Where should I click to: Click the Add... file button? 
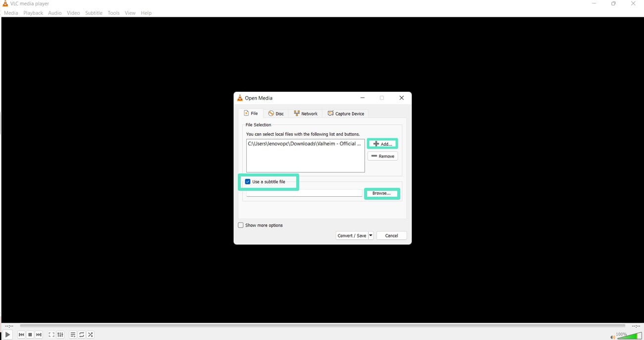click(382, 144)
